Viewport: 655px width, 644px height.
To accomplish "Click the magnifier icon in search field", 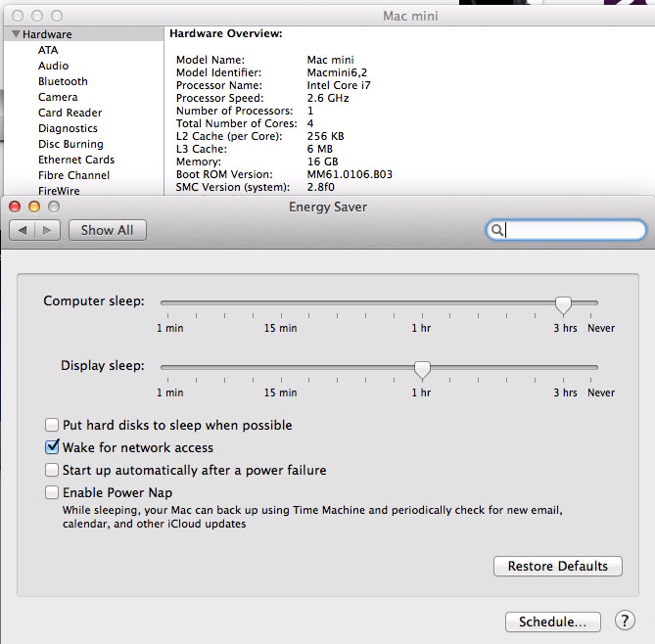I will 496,230.
